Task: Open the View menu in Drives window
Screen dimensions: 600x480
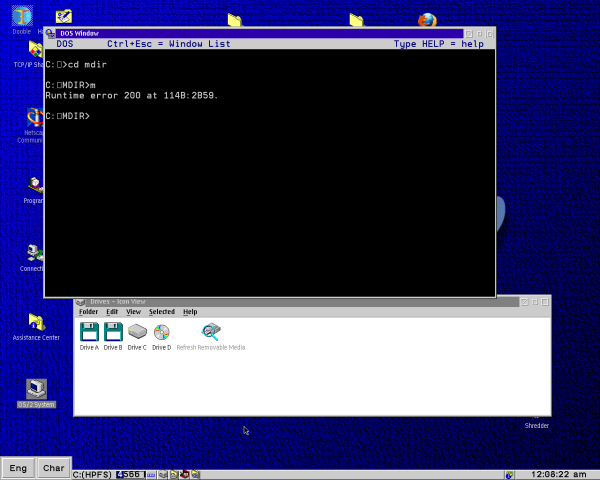Action: click(x=134, y=312)
